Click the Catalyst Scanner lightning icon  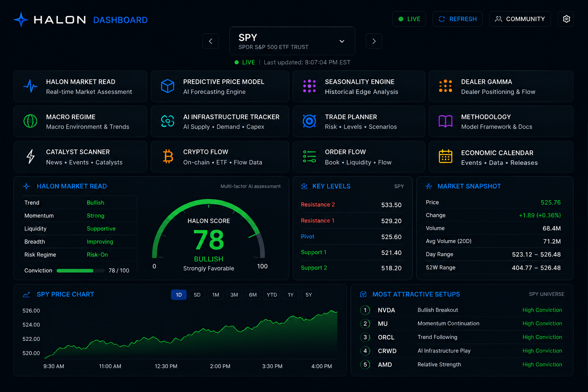point(31,156)
